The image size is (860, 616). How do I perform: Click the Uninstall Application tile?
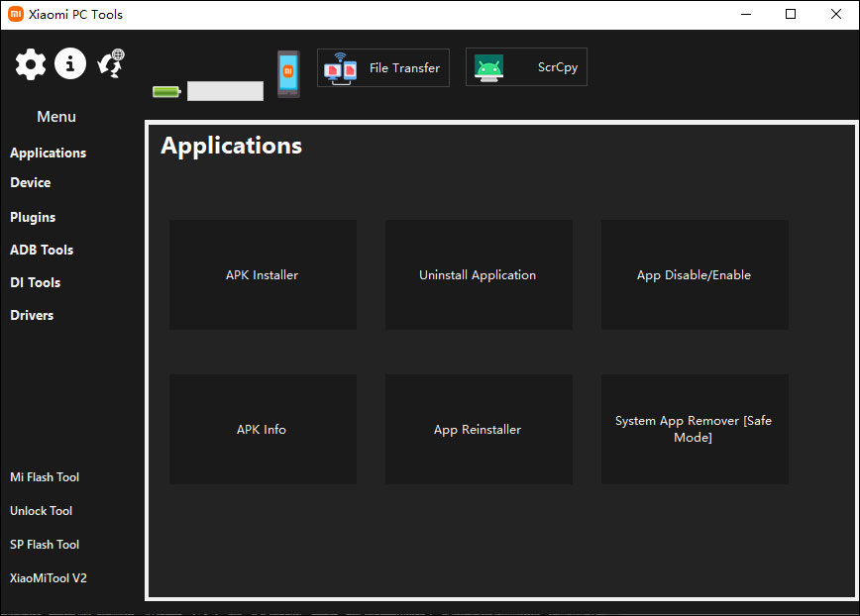click(x=478, y=274)
